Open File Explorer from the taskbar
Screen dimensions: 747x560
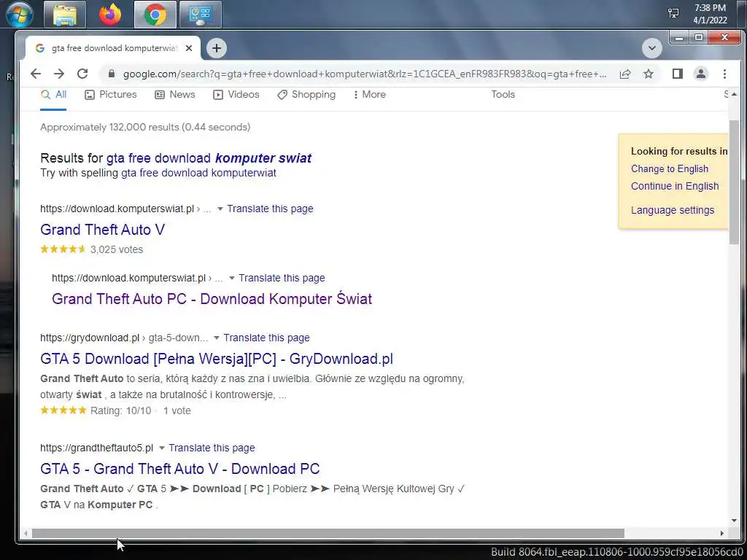pos(65,15)
